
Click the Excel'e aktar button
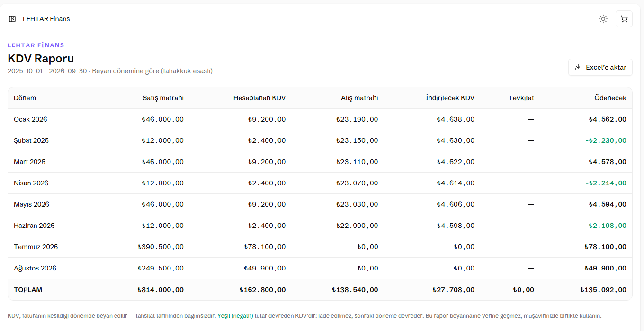[x=600, y=67]
